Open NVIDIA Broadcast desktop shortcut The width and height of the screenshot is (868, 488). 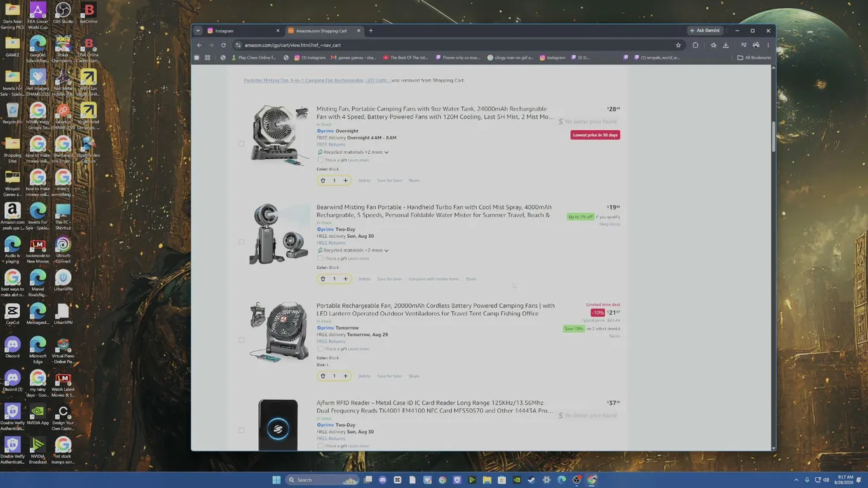coord(37,450)
